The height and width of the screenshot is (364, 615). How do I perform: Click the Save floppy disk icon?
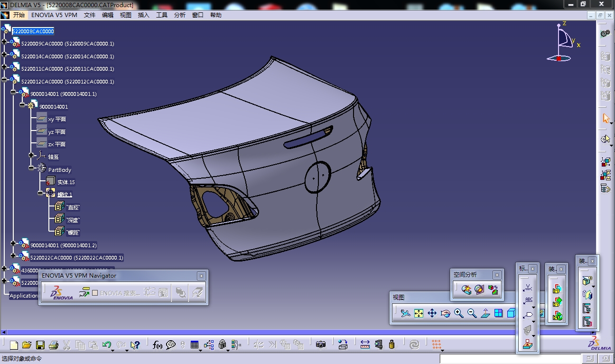(40, 345)
